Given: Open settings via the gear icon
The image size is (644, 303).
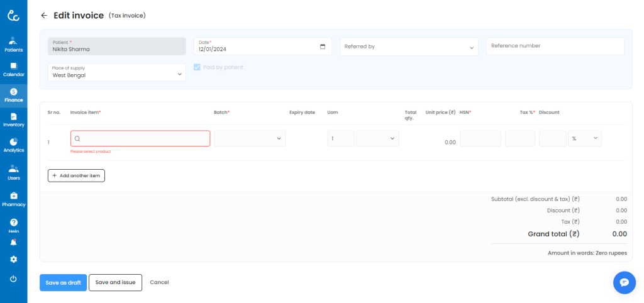Looking at the screenshot, I should (13, 259).
